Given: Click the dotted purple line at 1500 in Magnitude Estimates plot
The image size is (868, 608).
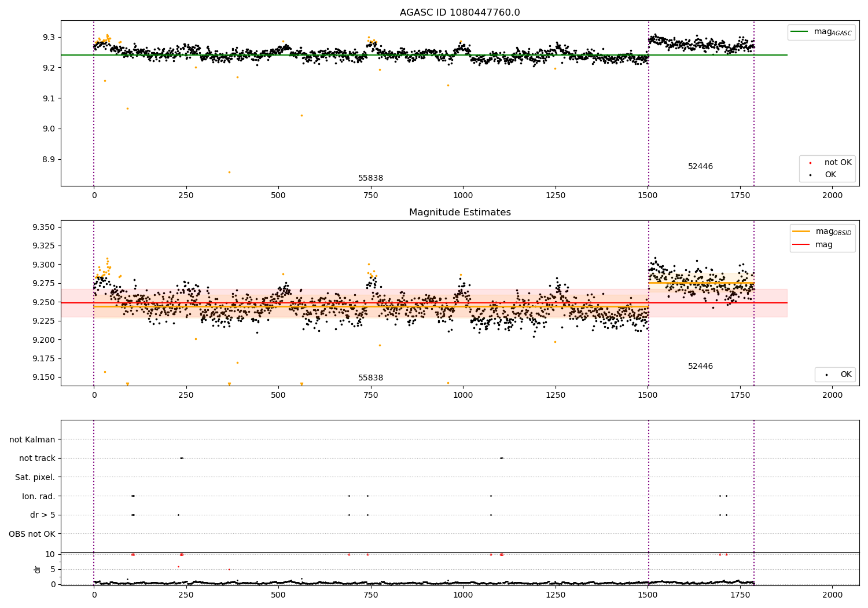Looking at the screenshot, I should (648, 303).
